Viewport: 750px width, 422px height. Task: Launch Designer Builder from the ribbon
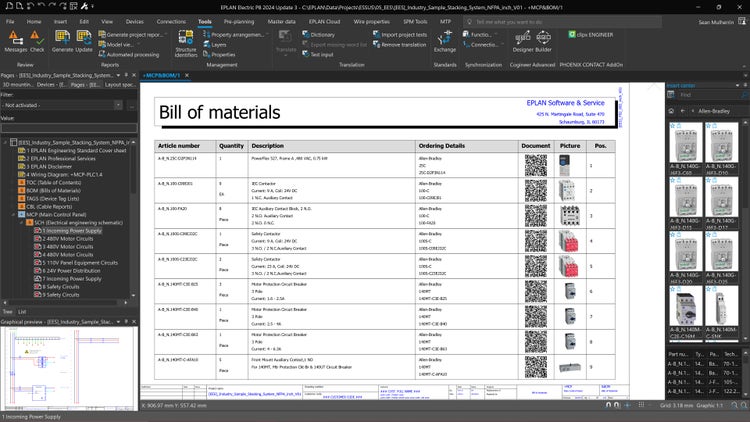pos(531,41)
